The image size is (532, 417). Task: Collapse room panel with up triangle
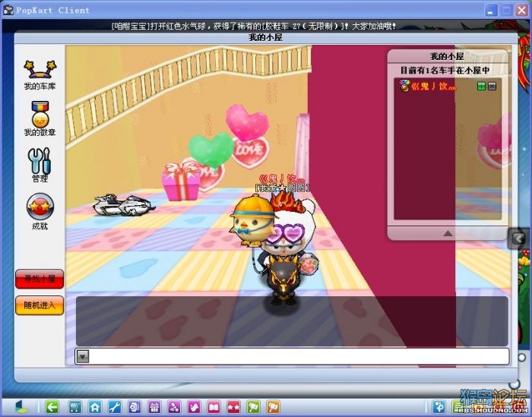pyautogui.click(x=448, y=233)
